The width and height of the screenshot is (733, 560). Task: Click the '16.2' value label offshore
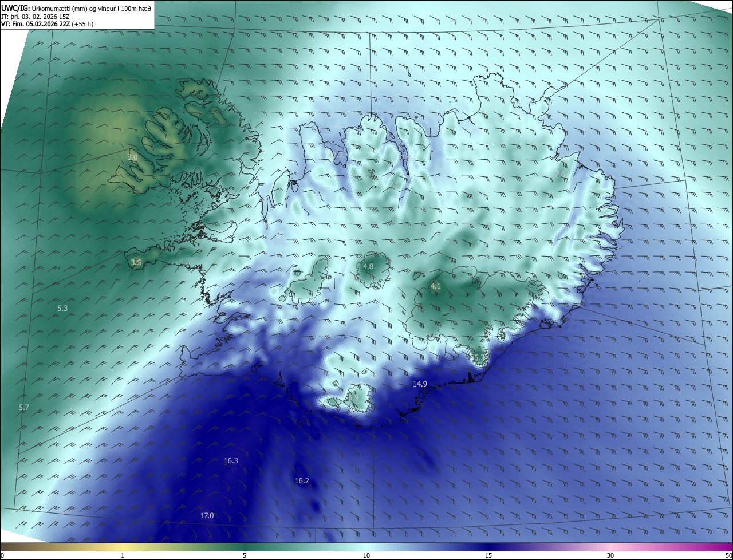pyautogui.click(x=302, y=480)
